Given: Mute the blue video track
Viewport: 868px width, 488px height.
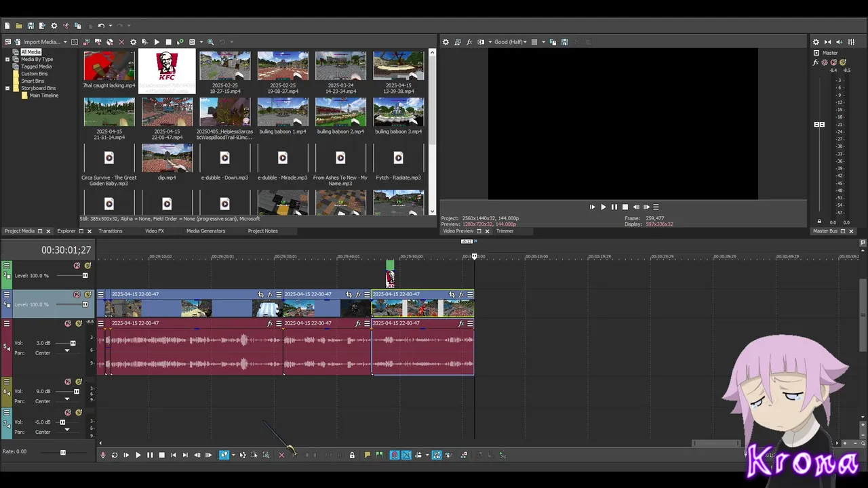Looking at the screenshot, I should coord(77,295).
